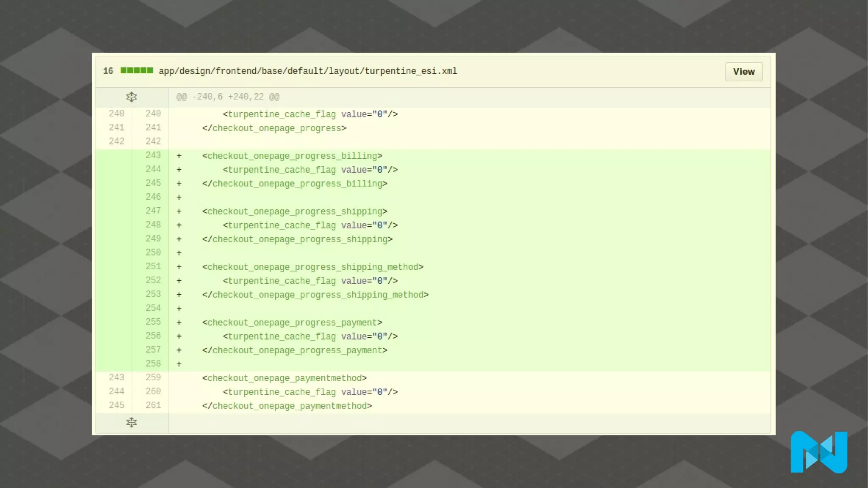This screenshot has width=868, height=488.
Task: Click the plus marker on line 243
Action: (179, 156)
